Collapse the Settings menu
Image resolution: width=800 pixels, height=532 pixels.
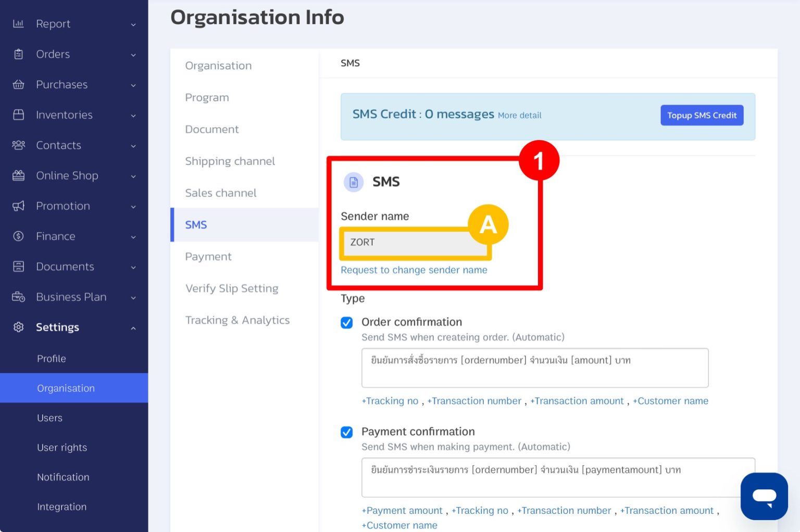pyautogui.click(x=133, y=328)
